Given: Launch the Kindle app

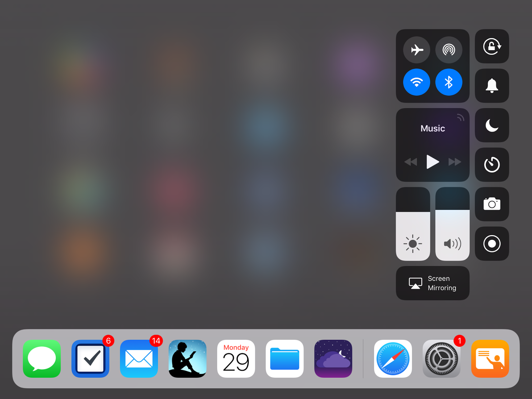Looking at the screenshot, I should [188, 359].
